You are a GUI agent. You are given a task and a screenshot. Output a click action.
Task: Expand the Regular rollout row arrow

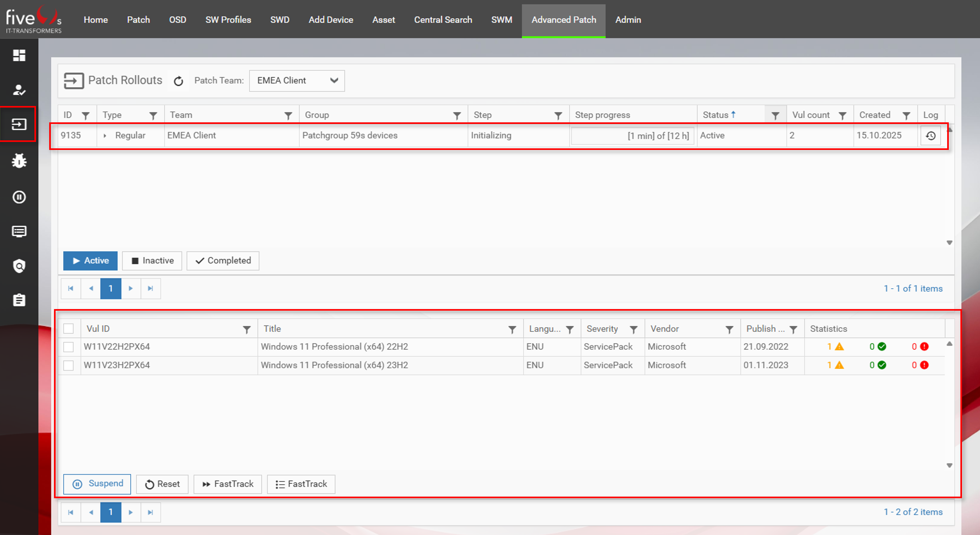pyautogui.click(x=105, y=136)
